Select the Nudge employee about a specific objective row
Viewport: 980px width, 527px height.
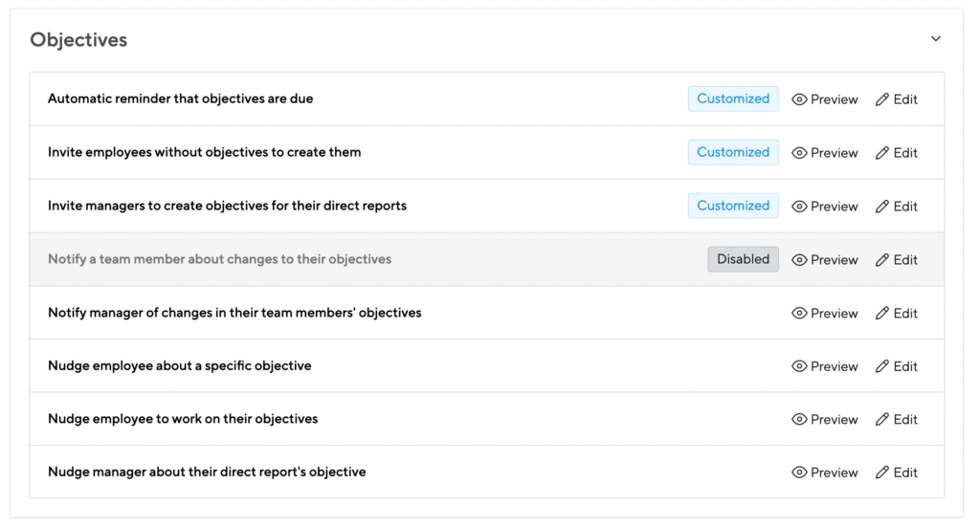(486, 366)
